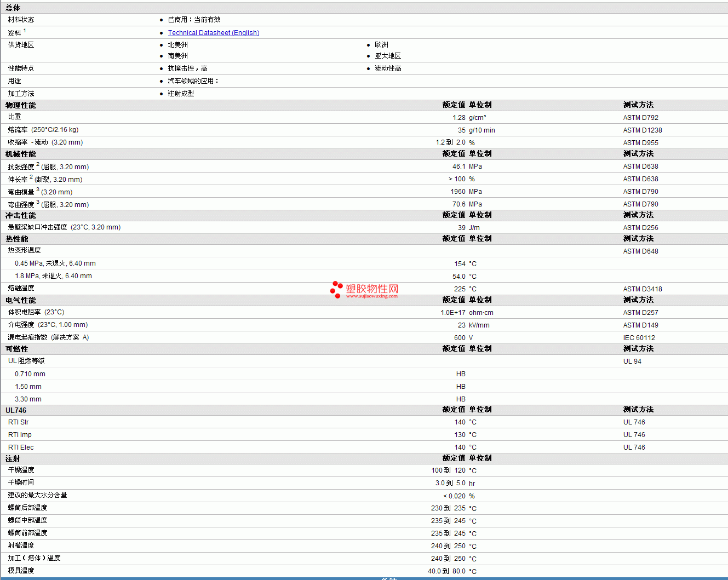This screenshot has height=580, width=728.
Task: Click 'ASTM D638' in the 伸长率 row
Action: pyautogui.click(x=641, y=179)
